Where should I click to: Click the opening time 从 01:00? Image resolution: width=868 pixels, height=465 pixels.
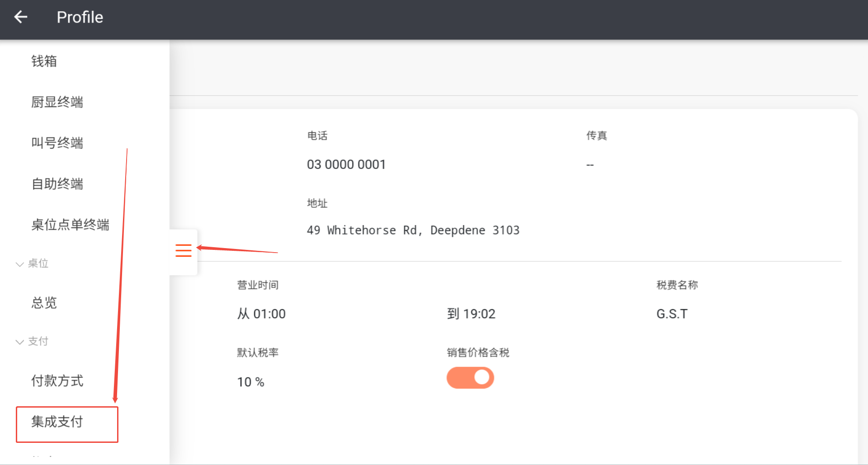coord(261,314)
